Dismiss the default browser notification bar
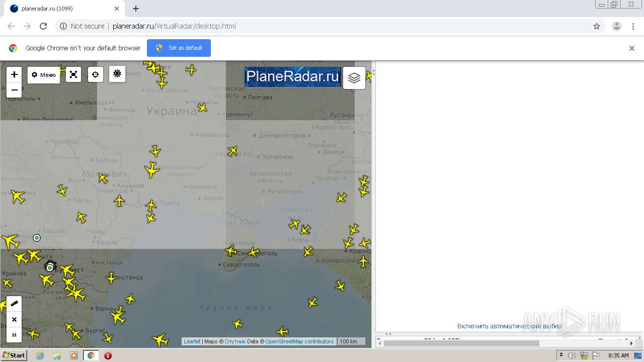644x362 pixels. tap(632, 48)
